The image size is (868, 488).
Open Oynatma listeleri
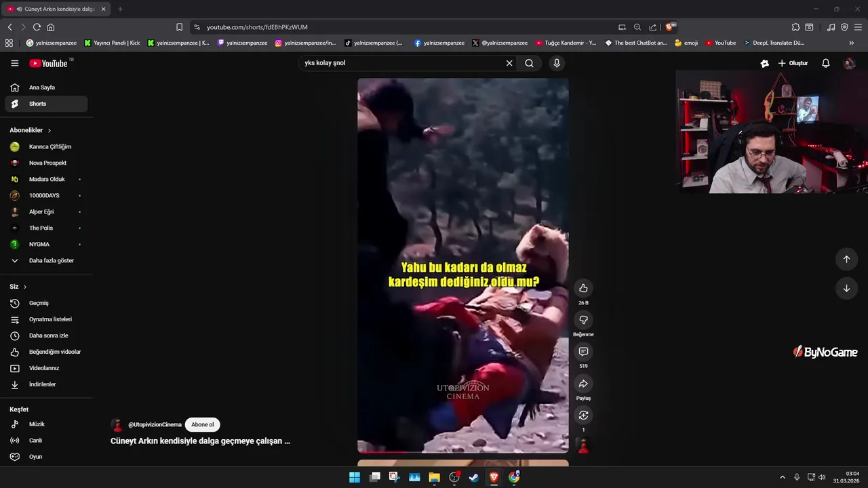[x=46, y=319]
